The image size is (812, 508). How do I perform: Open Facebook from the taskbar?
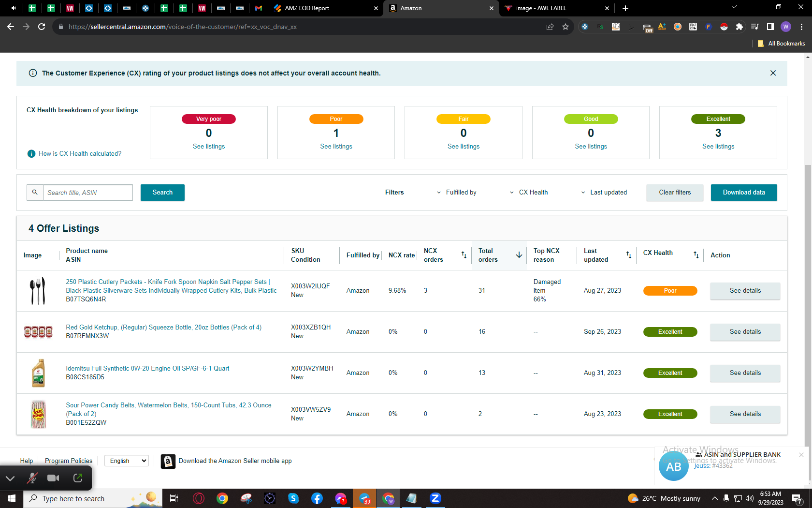click(x=317, y=498)
